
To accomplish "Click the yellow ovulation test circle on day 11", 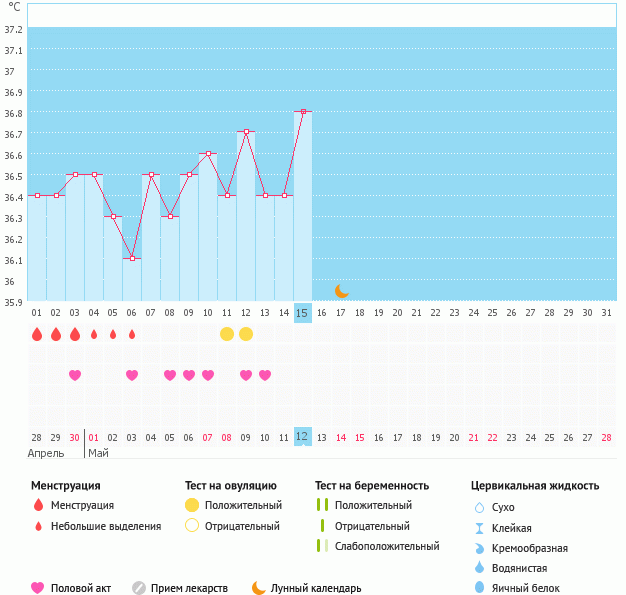I will tap(227, 334).
